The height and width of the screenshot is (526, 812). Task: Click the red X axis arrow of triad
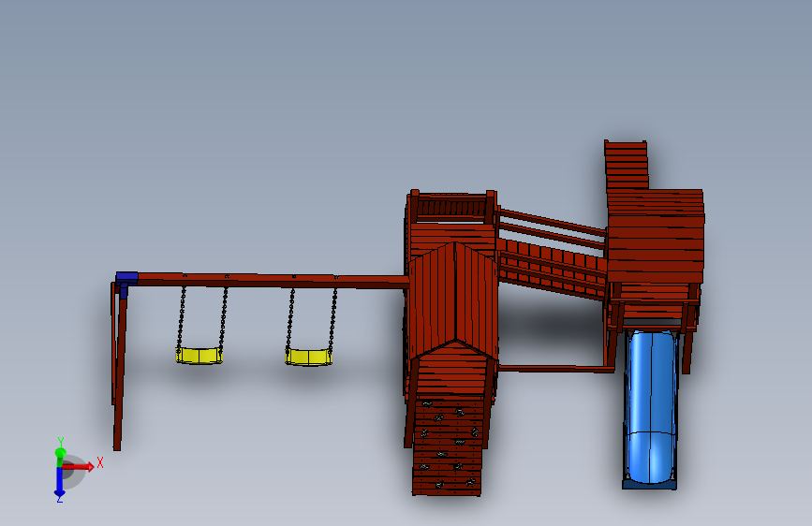click(79, 466)
